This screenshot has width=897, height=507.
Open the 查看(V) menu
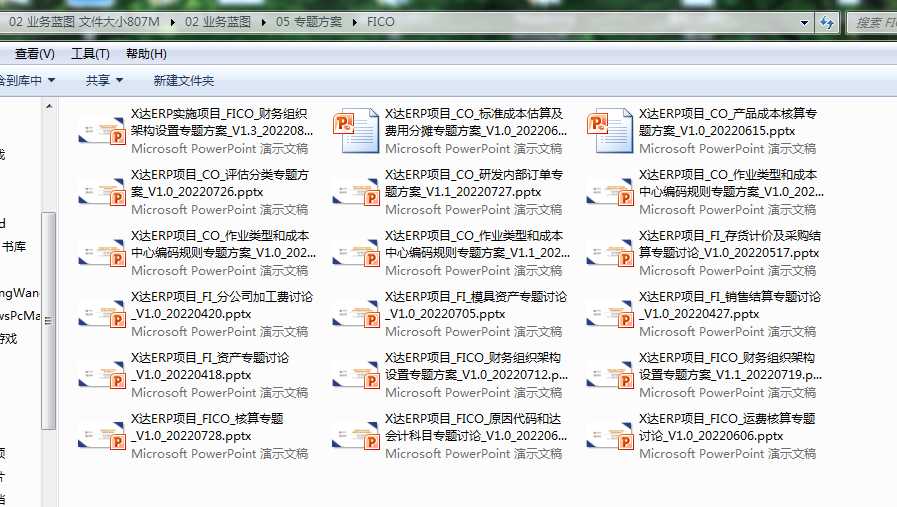(x=34, y=54)
